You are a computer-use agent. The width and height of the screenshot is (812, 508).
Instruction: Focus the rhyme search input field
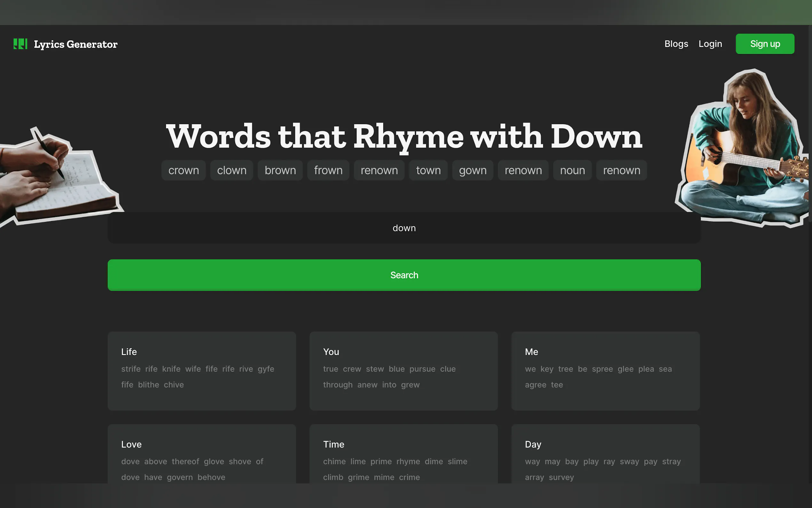[x=404, y=228]
